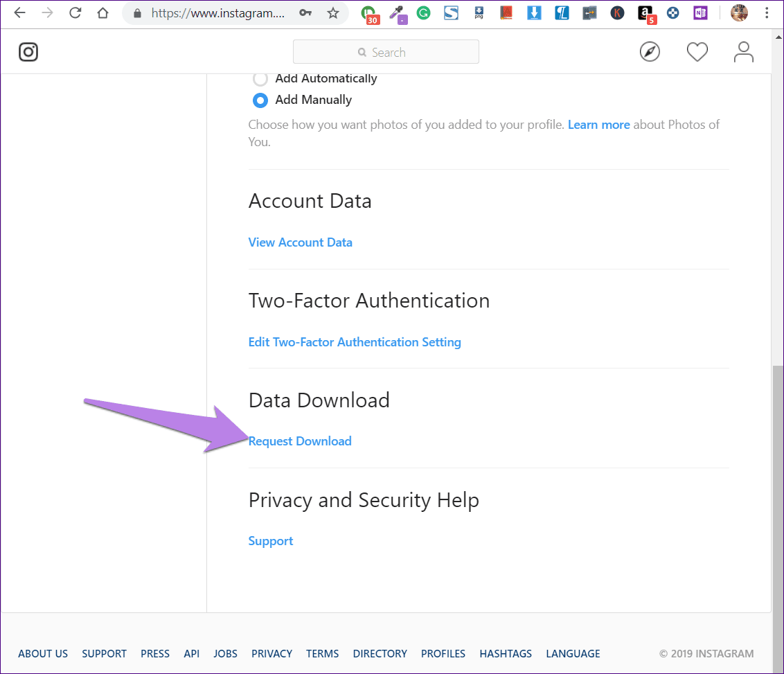
Task: Open Edit Two-Factor Authentication Setting link
Action: click(355, 342)
